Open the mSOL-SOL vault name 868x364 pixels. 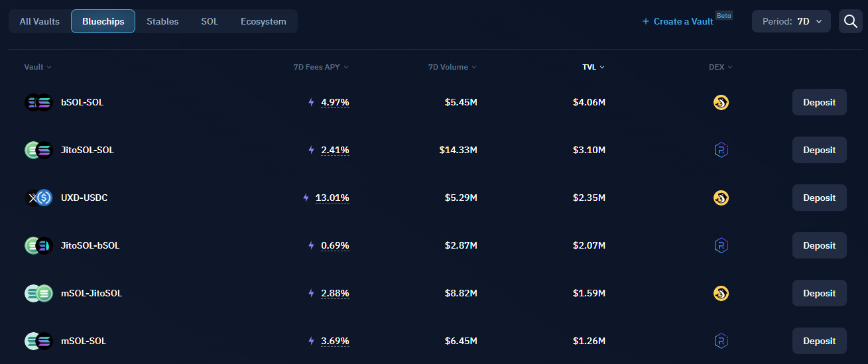(84, 341)
